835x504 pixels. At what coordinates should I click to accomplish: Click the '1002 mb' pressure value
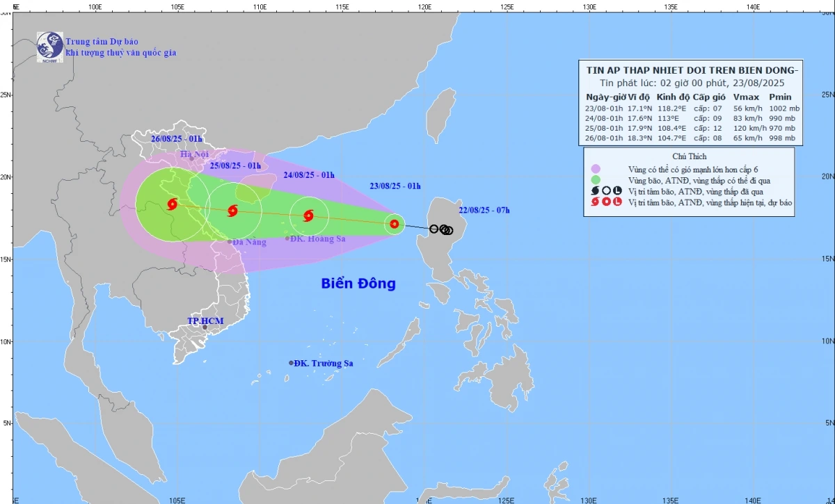[783, 108]
